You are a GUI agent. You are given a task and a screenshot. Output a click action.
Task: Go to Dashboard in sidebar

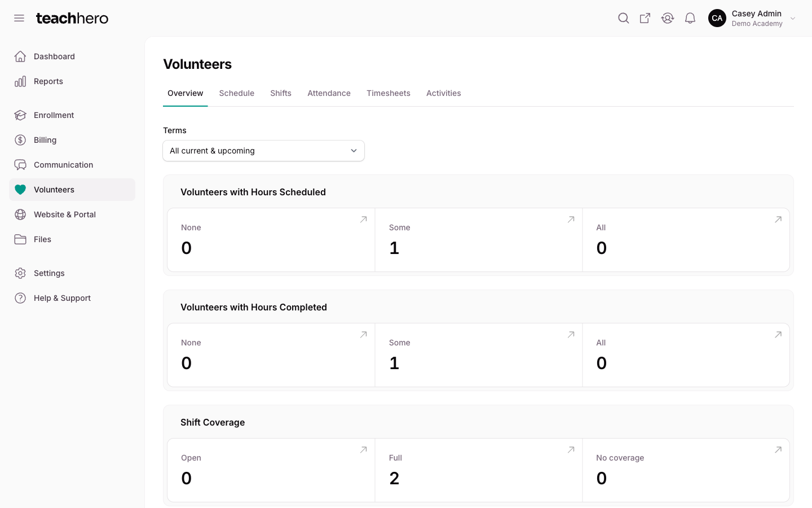pyautogui.click(x=72, y=56)
